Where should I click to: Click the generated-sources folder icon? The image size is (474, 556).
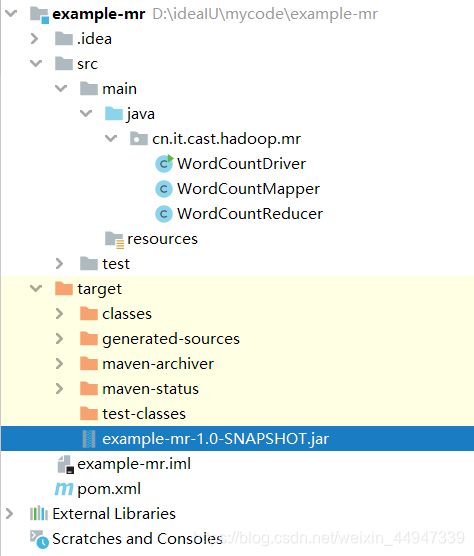pyautogui.click(x=89, y=339)
